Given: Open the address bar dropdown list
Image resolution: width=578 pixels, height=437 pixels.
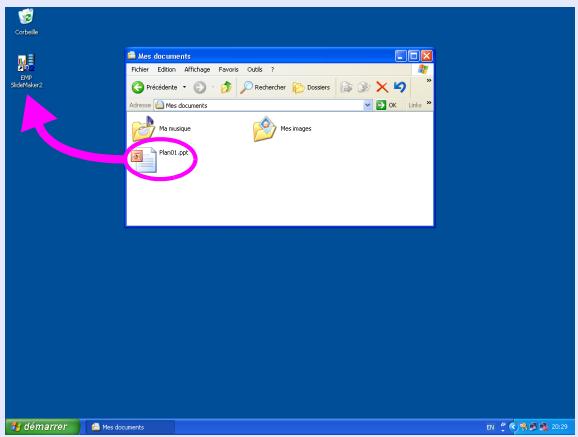Looking at the screenshot, I should click(367, 105).
